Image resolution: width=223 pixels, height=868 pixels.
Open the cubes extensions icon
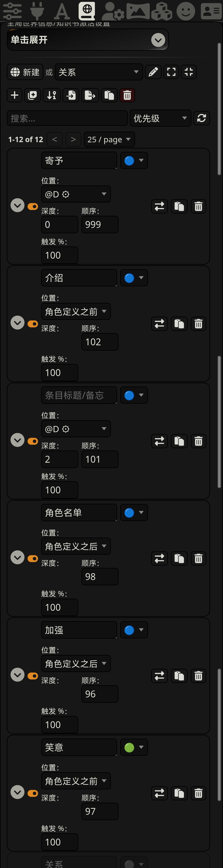162,11
